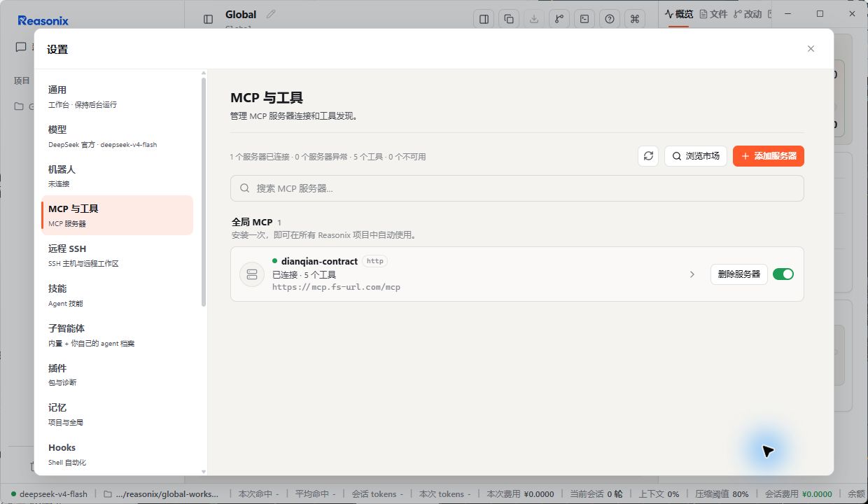Click the sidebar scroll-down arrow
Viewport: 868px width, 504px height.
[204, 472]
